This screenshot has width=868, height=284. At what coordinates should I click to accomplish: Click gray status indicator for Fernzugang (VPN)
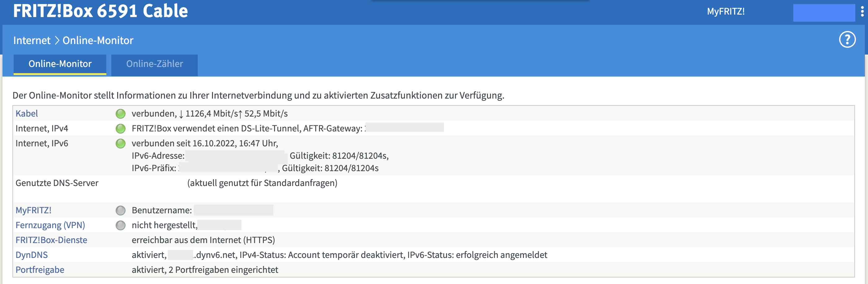pyautogui.click(x=120, y=225)
